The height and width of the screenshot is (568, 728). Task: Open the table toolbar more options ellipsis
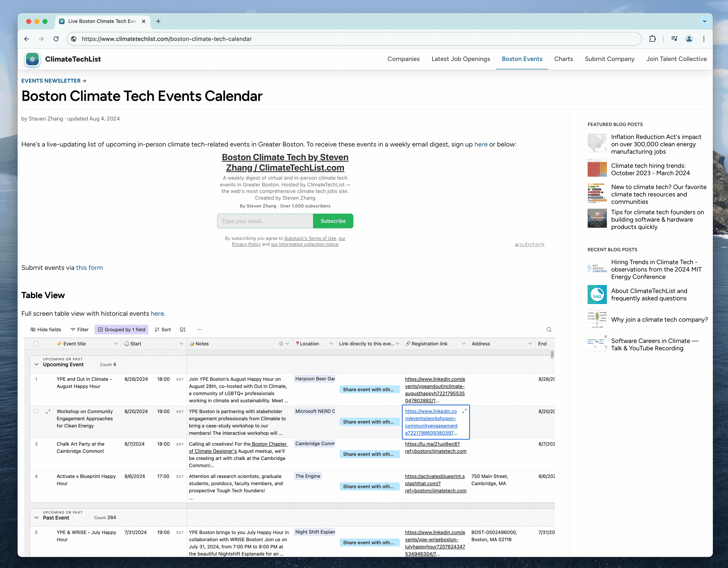pos(199,330)
